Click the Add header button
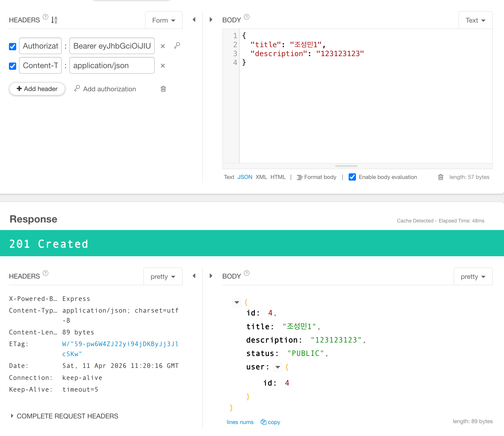504x436 pixels. tap(37, 89)
